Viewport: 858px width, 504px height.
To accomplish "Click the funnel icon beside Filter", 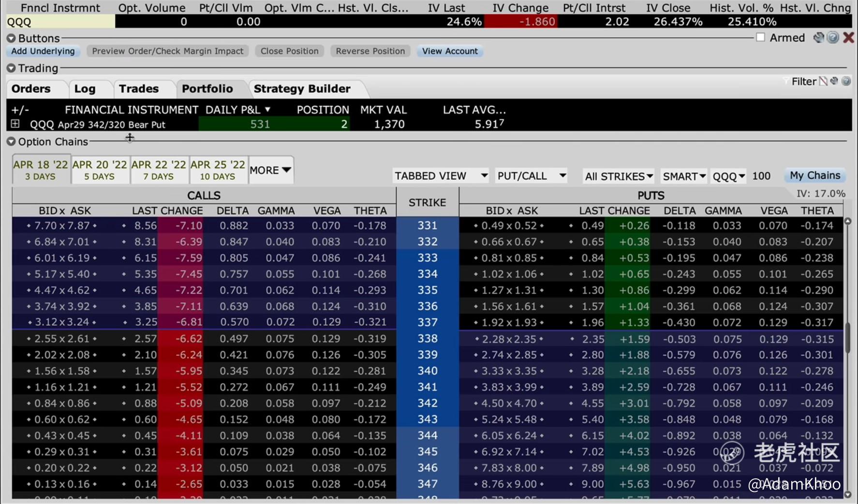I will (786, 81).
